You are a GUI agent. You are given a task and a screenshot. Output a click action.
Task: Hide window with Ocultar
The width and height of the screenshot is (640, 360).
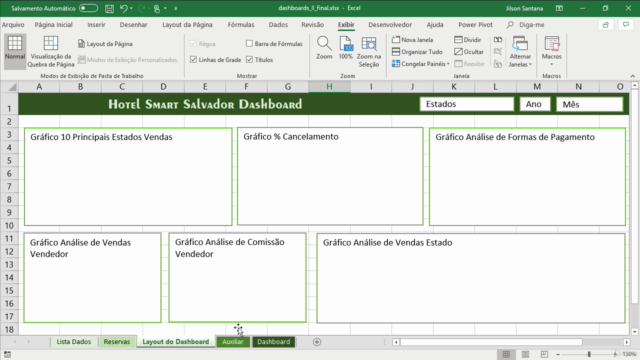[469, 52]
